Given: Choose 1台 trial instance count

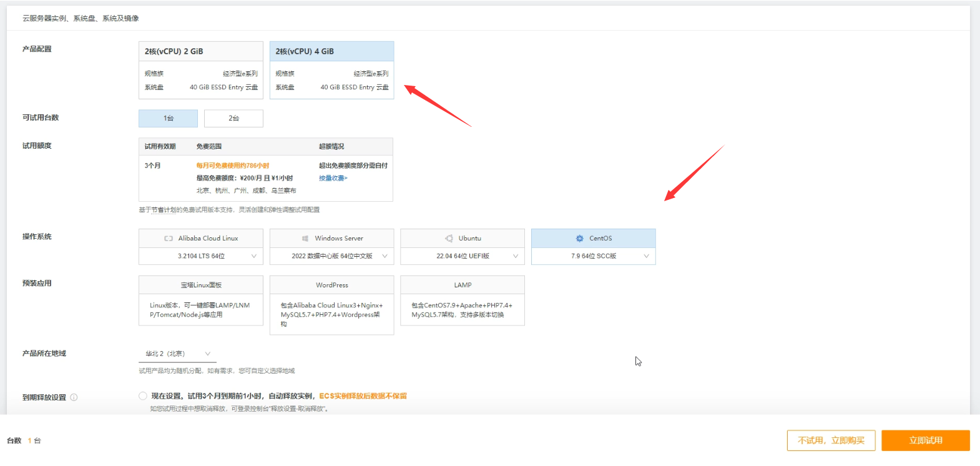Looking at the screenshot, I should pos(168,118).
